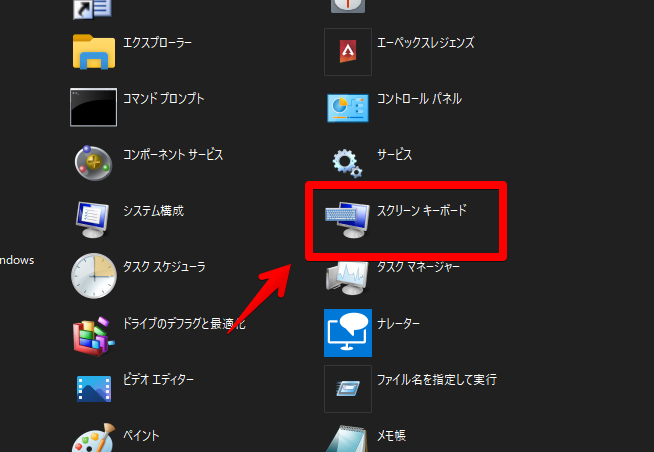Select the タスク マネージャー label
The width and height of the screenshot is (654, 452).
418,267
